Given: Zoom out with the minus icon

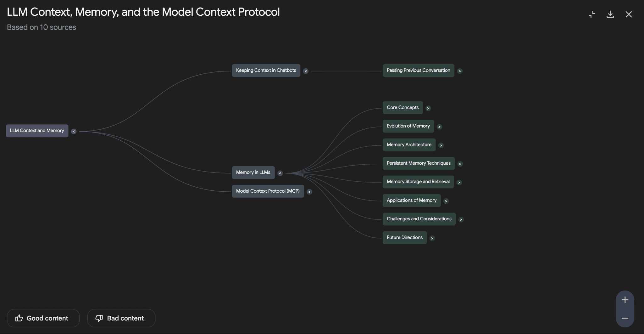Looking at the screenshot, I should pyautogui.click(x=625, y=318).
